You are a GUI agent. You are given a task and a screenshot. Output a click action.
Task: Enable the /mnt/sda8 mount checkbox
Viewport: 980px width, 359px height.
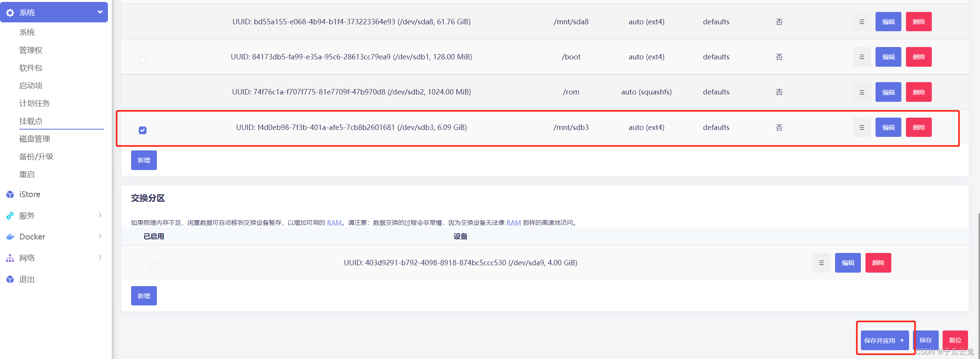click(143, 25)
